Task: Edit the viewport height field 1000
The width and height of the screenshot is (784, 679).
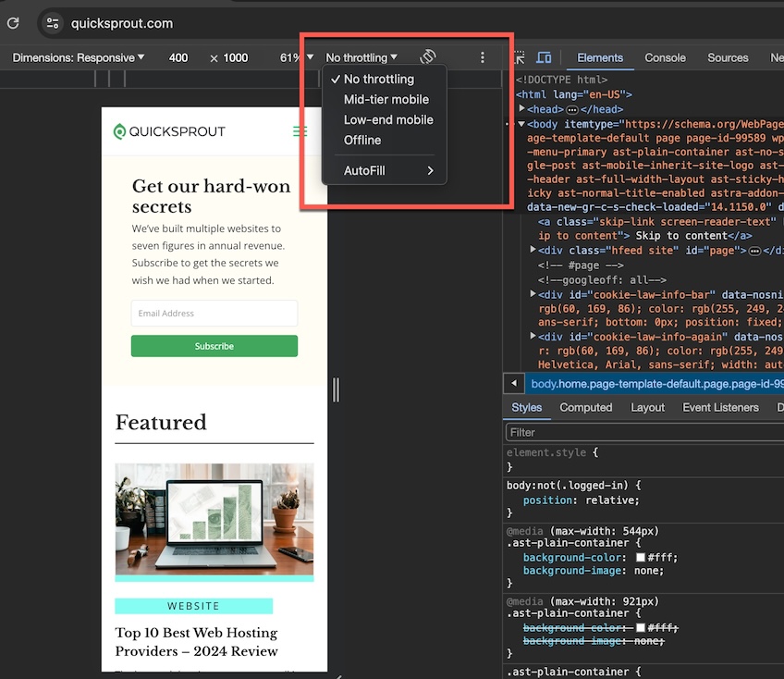Action: (x=235, y=58)
